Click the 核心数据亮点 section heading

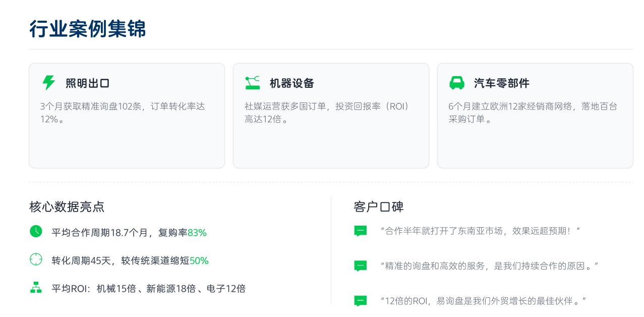pos(67,206)
